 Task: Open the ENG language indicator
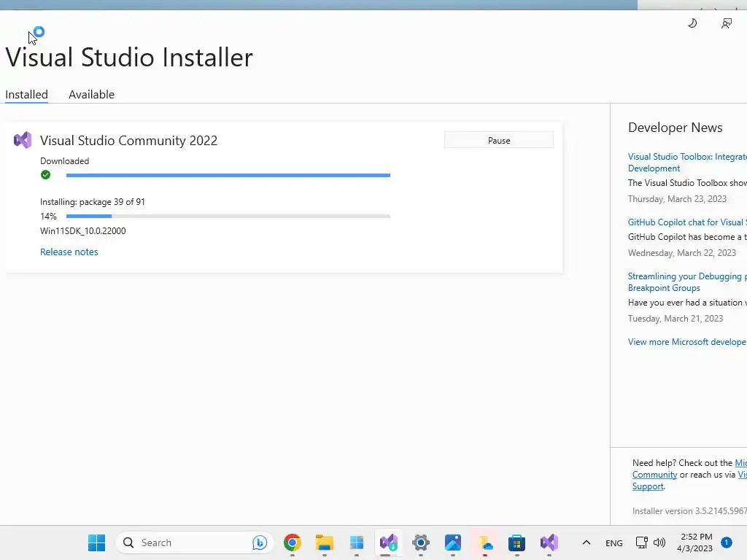coord(614,542)
